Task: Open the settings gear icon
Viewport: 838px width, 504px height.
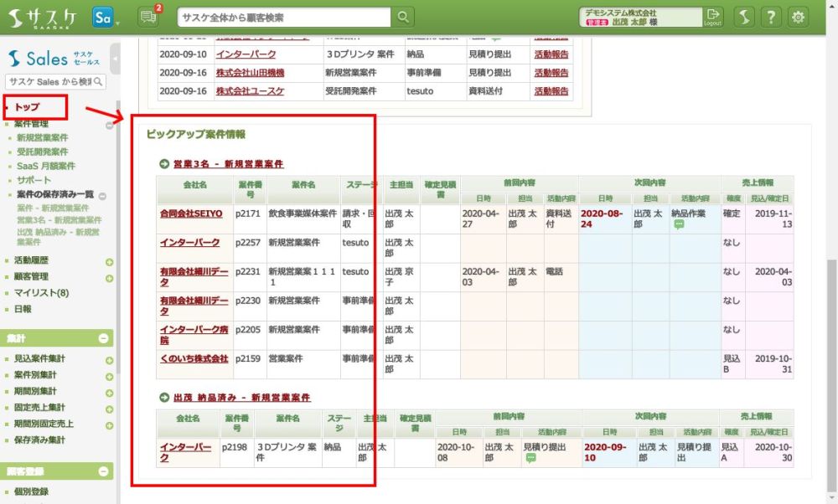Action: tap(798, 17)
